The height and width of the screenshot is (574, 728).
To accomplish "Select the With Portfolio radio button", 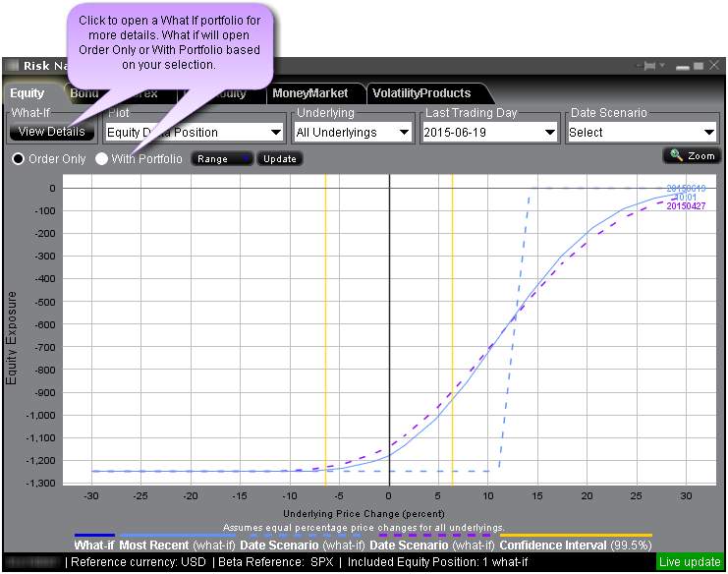I will click(x=102, y=158).
